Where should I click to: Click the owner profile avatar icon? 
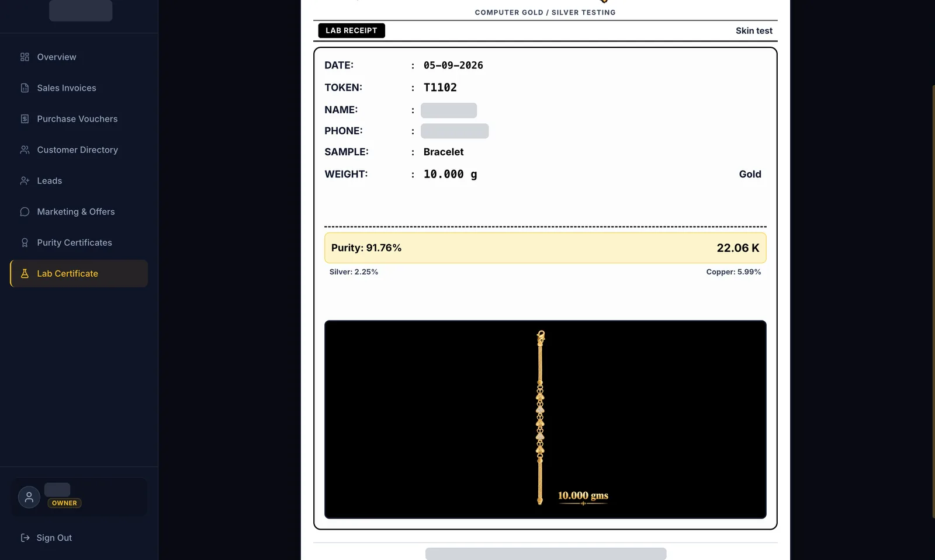(x=29, y=497)
